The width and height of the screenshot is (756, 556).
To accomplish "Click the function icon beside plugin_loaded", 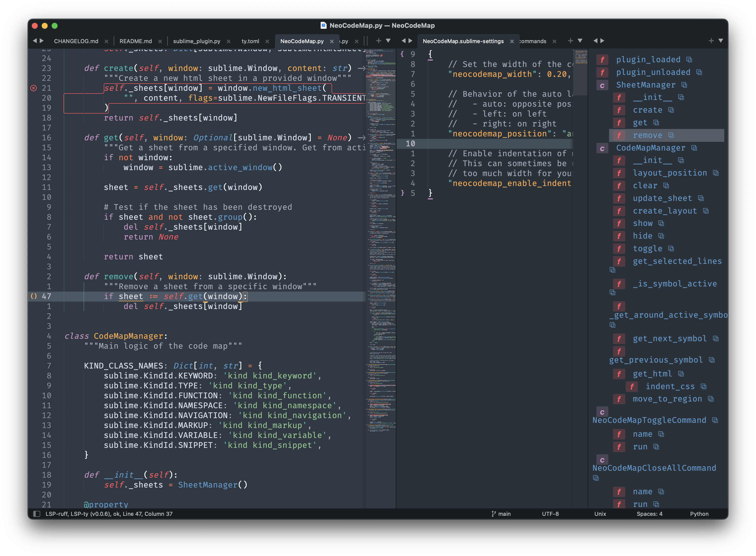I will pos(602,60).
